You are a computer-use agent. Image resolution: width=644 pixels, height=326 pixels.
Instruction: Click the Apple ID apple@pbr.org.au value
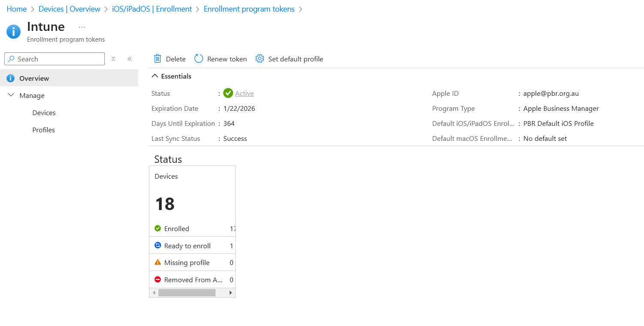coord(551,93)
